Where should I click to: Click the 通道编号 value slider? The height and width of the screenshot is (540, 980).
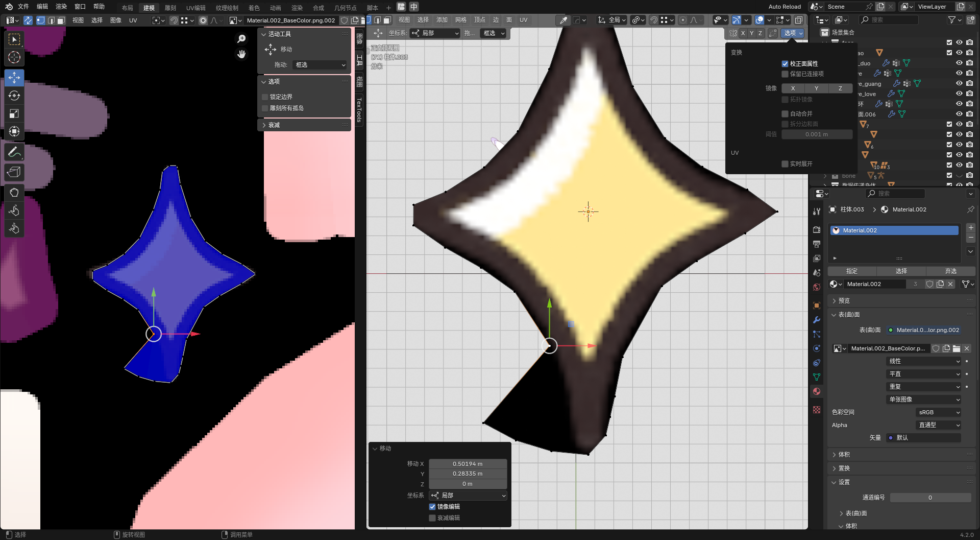[930, 498]
